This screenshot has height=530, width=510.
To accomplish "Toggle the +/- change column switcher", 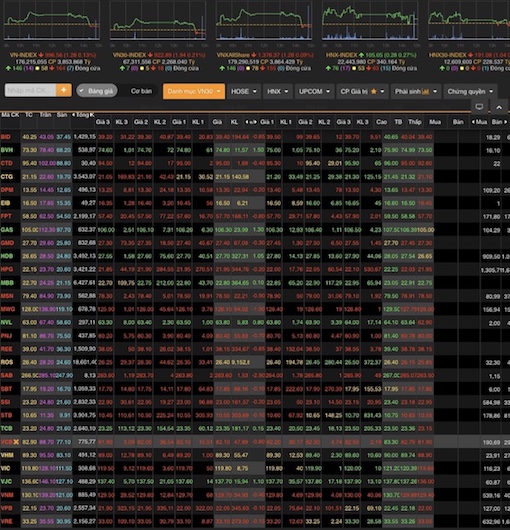I will 251,122.
